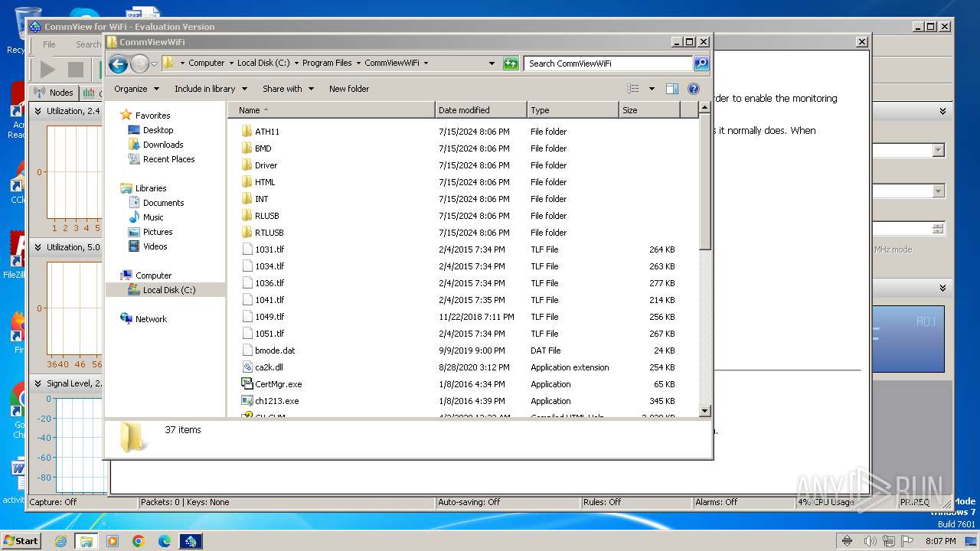
Task: Open the Include in library dropdown
Action: coord(211,89)
